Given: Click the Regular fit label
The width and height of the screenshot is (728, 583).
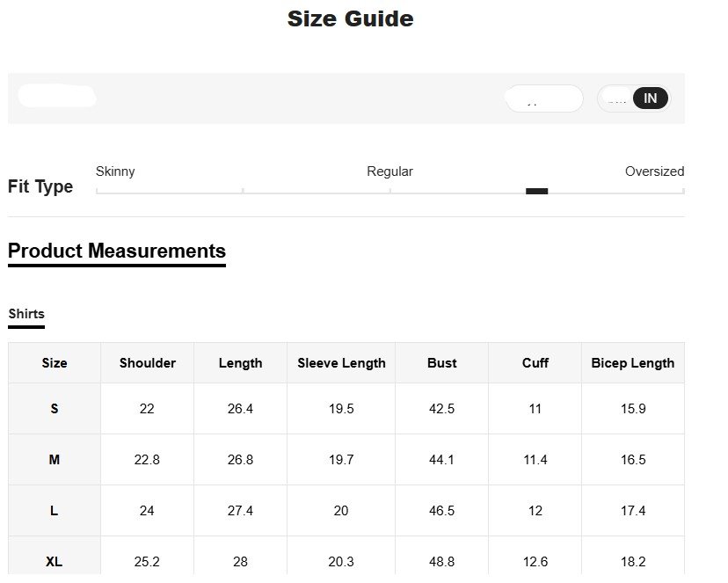Looking at the screenshot, I should 389,171.
